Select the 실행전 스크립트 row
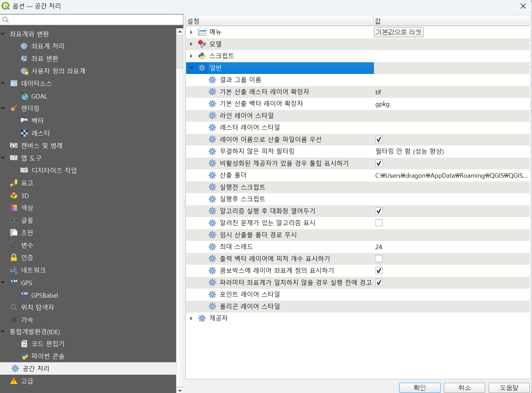Viewport: 532px width, 393px height. click(358, 187)
